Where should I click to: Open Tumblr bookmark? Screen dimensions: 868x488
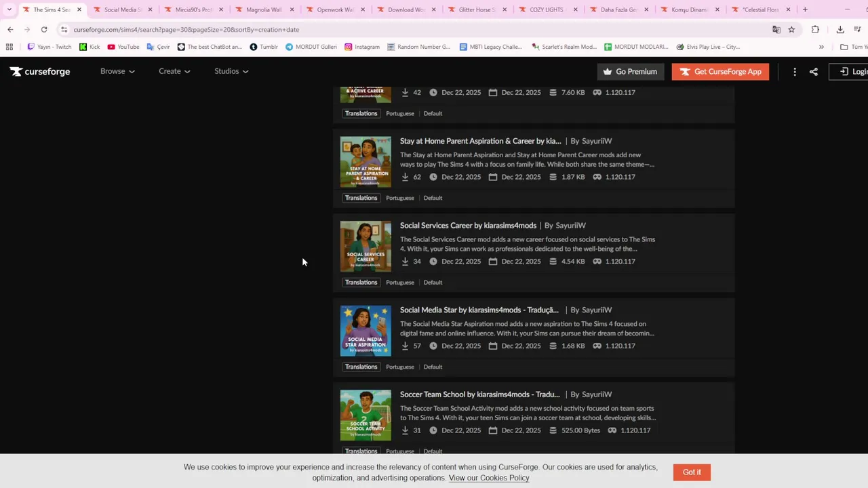coord(264,47)
